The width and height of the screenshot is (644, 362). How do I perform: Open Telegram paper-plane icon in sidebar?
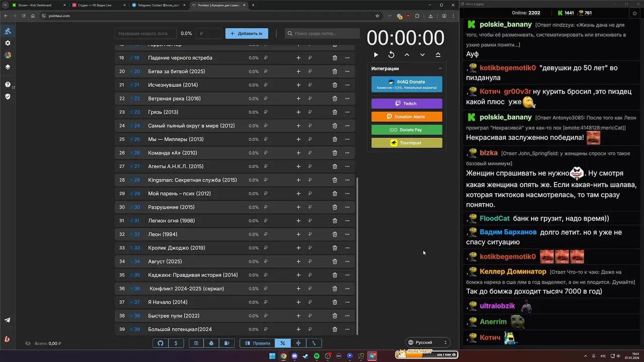click(x=8, y=320)
